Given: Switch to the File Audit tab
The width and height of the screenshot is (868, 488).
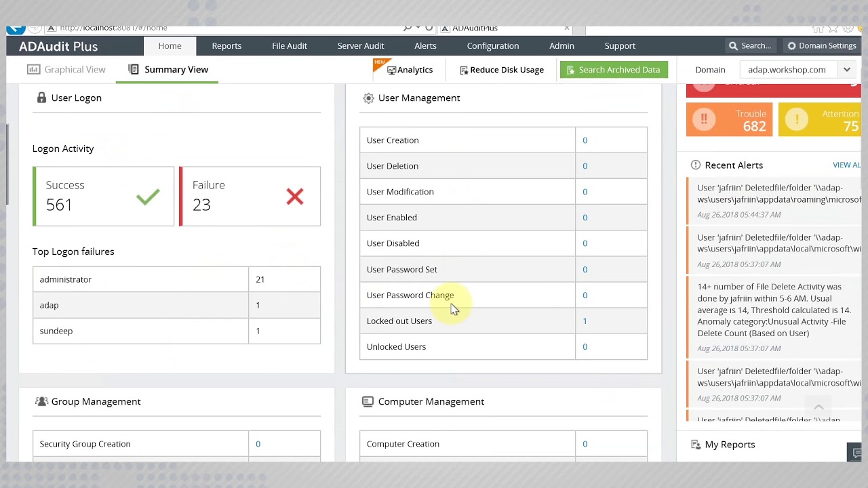Looking at the screenshot, I should 290,45.
